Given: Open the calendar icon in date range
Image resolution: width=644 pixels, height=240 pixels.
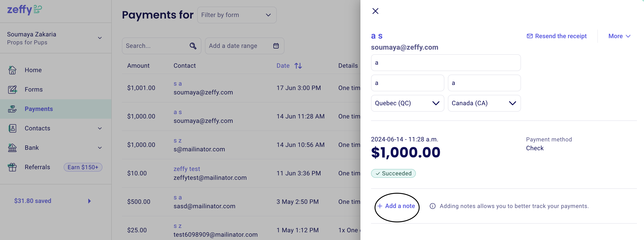Looking at the screenshot, I should pos(276,46).
